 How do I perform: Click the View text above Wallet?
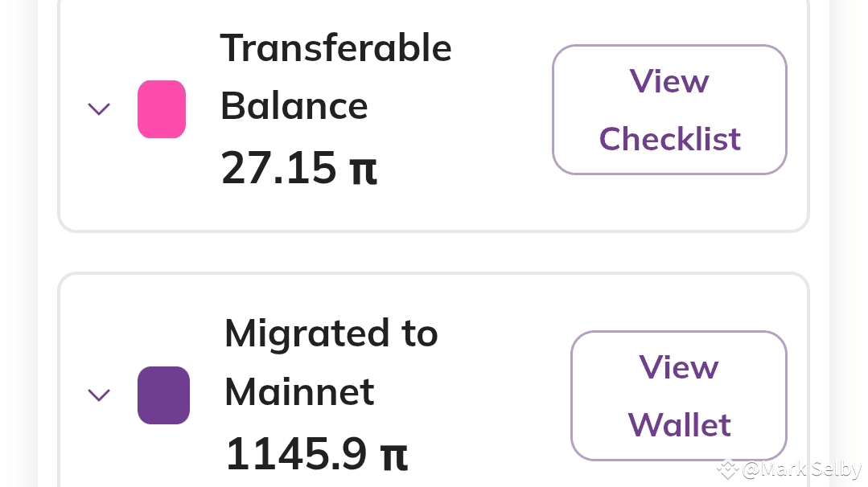click(x=679, y=367)
